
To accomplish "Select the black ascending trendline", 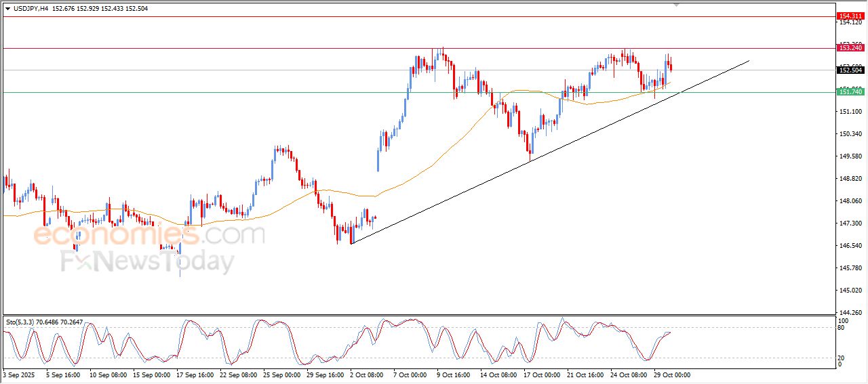I will [x=550, y=152].
